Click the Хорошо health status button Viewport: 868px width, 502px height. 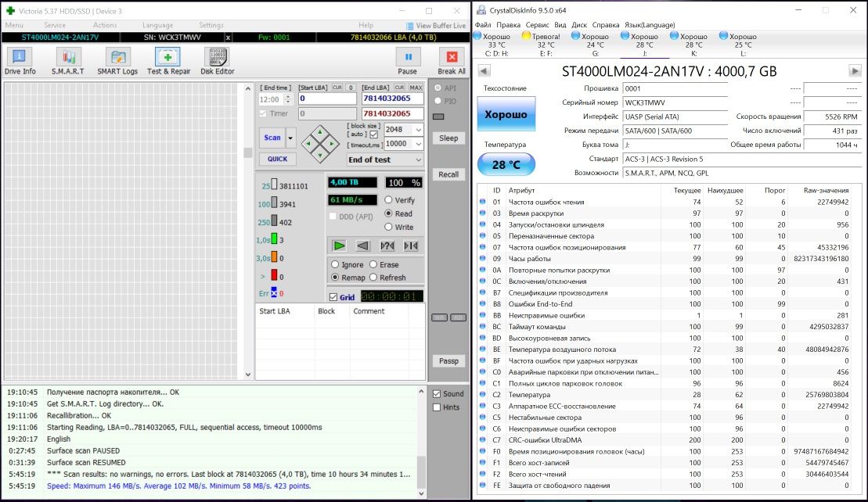coord(506,114)
